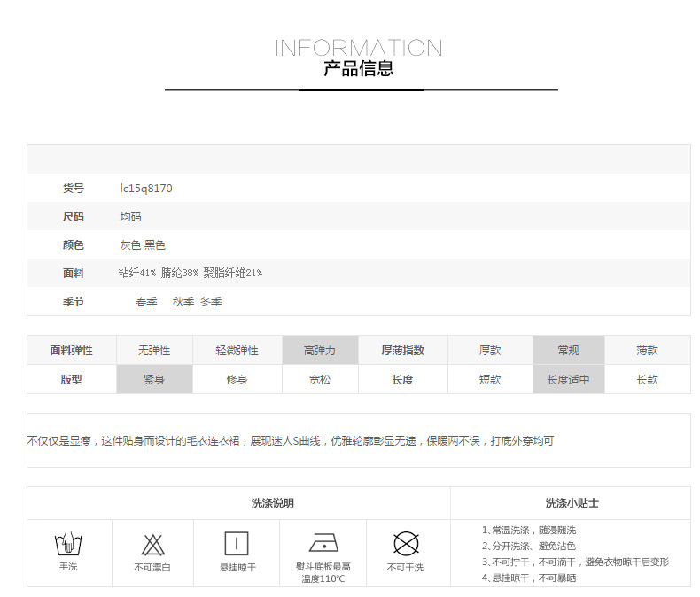Viewport: 700px width, 597px height.
Task: Select the 轻微弹性 elasticity option
Action: coord(237,351)
